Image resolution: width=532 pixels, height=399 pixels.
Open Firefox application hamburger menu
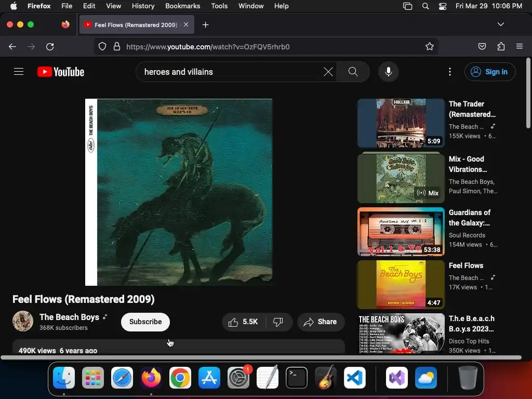pos(520,46)
